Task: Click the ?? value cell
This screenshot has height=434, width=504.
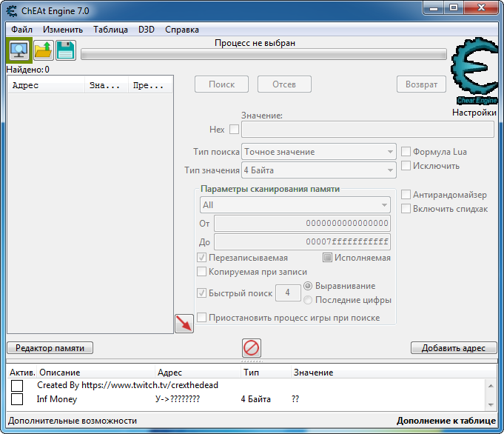Action: coord(295,399)
